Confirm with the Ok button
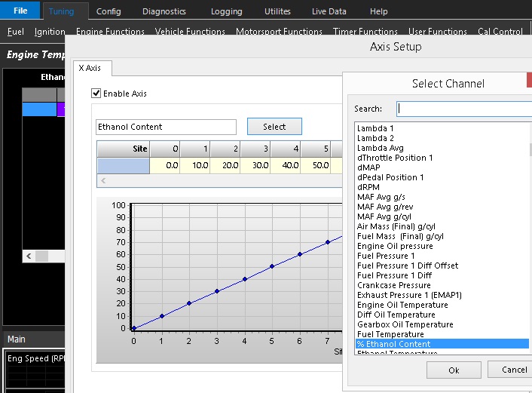532x393 pixels. click(x=453, y=370)
